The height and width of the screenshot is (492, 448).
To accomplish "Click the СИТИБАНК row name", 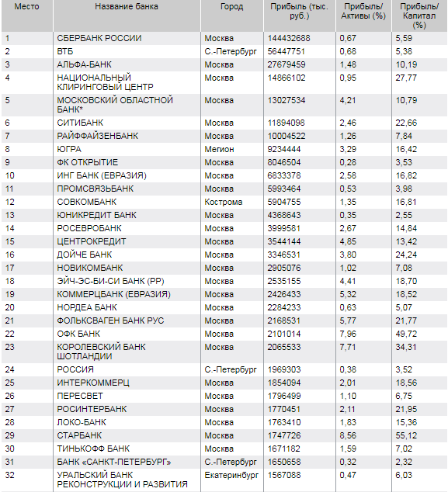I will click(x=80, y=123).
